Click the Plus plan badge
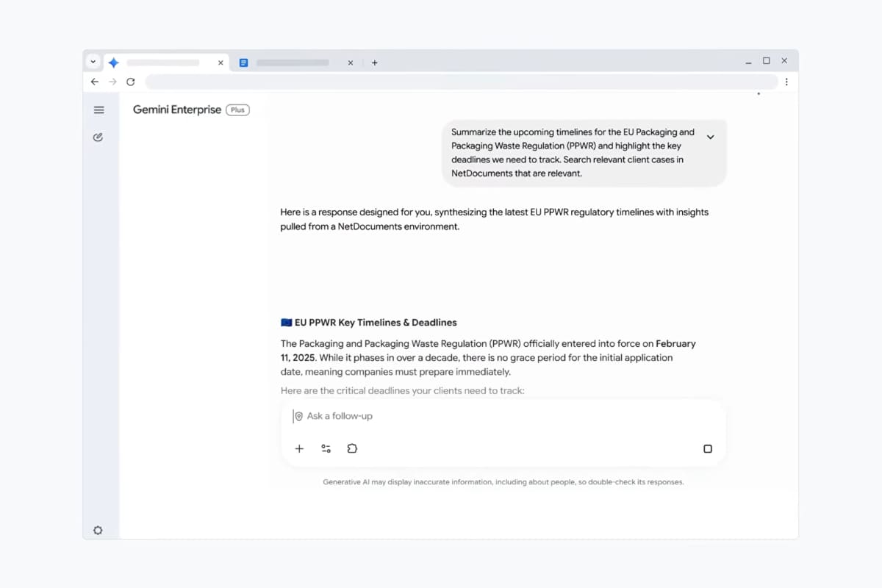 (237, 110)
